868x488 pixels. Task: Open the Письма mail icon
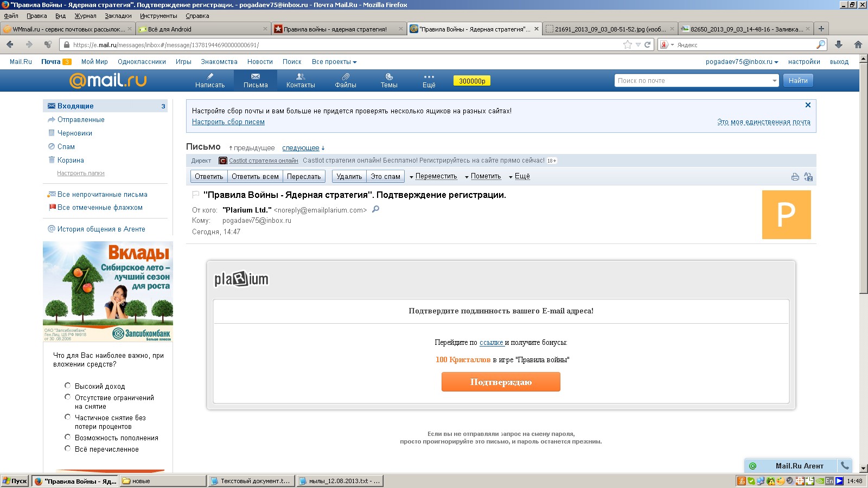256,81
